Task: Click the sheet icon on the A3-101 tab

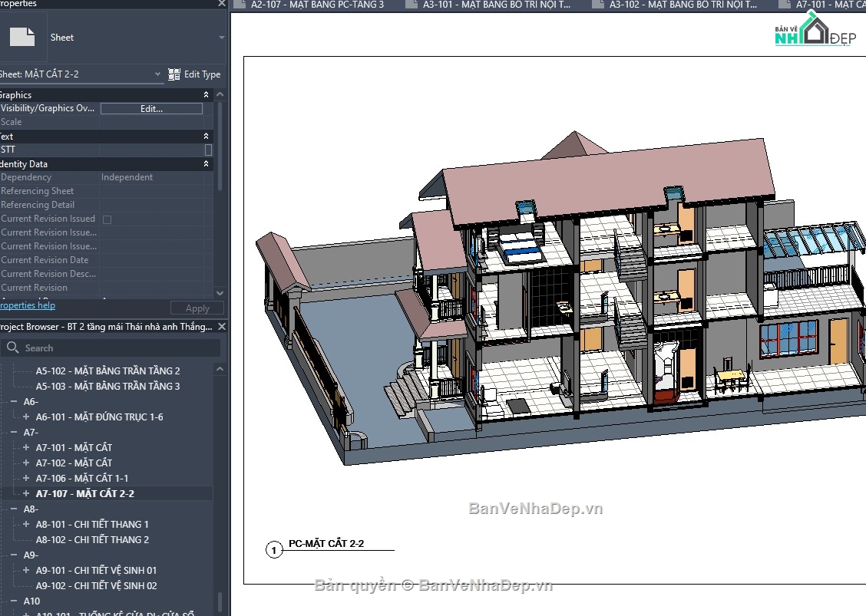Action: click(412, 5)
